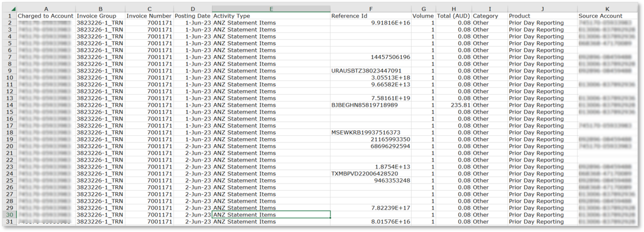644x232 pixels.
Task: Click the 'Source Account' heading cell
Action: (607, 16)
